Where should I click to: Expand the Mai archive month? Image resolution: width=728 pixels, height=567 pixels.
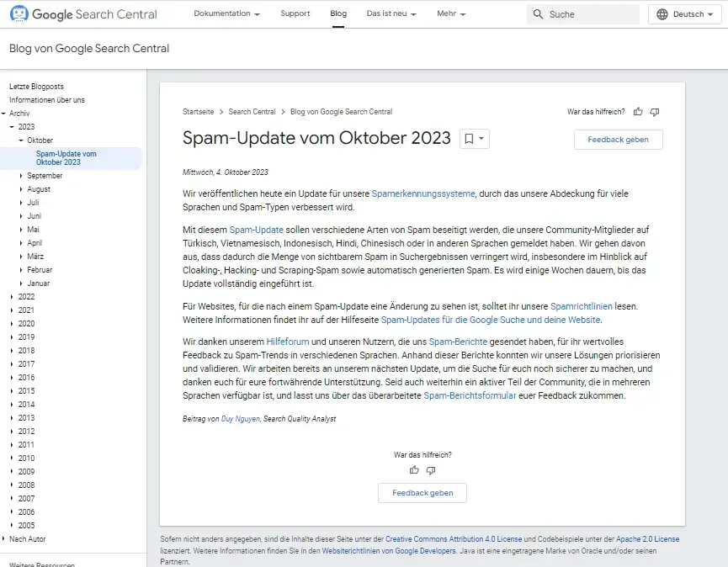click(21, 229)
